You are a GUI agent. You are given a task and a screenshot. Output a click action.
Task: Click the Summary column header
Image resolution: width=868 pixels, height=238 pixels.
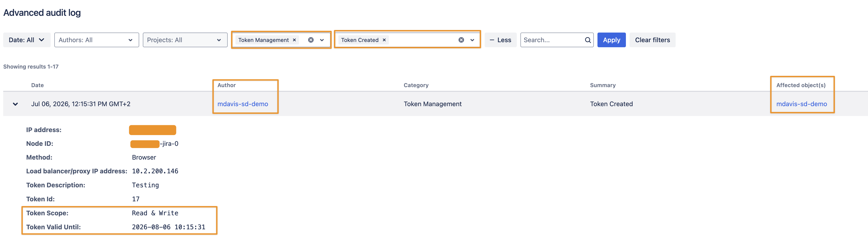(603, 85)
